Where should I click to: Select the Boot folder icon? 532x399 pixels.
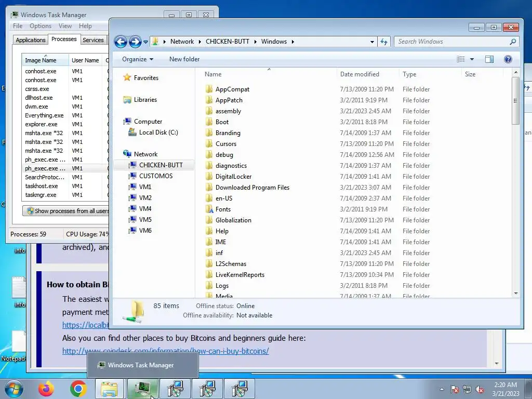pos(209,122)
